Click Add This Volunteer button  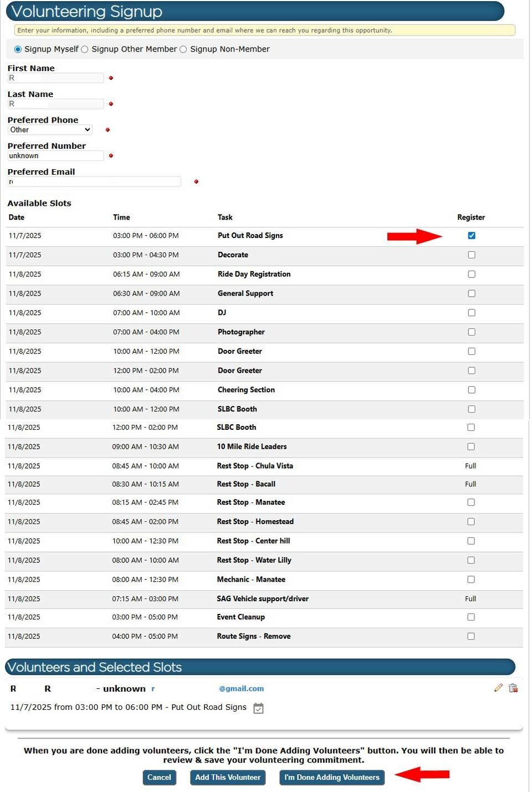(x=228, y=778)
